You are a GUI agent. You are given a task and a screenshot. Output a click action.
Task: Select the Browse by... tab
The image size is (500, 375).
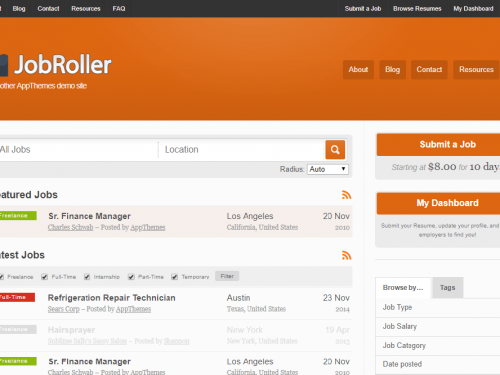point(403,288)
